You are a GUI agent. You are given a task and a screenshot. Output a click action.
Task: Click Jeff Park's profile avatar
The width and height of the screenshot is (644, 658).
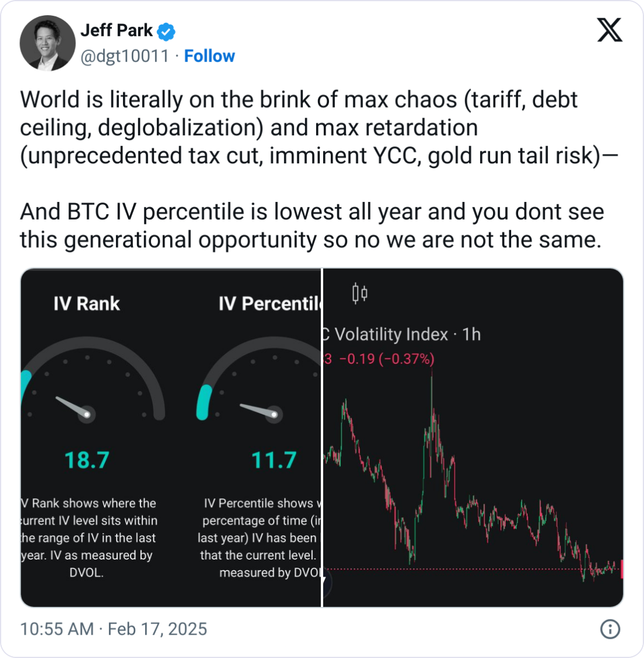(x=47, y=43)
